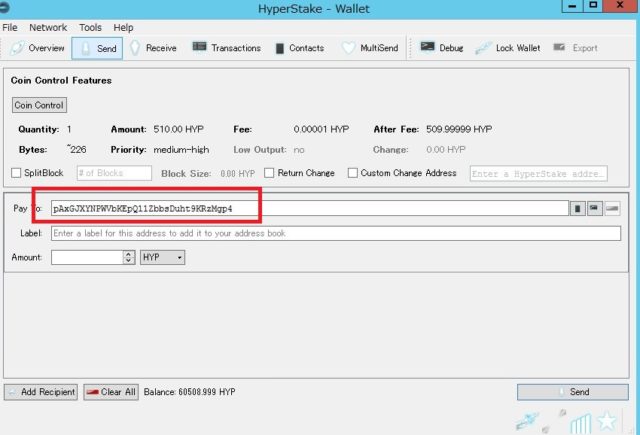Image resolution: width=640 pixels, height=435 pixels.
Task: Click the 510.00 HYP amount value
Action: click(178, 129)
